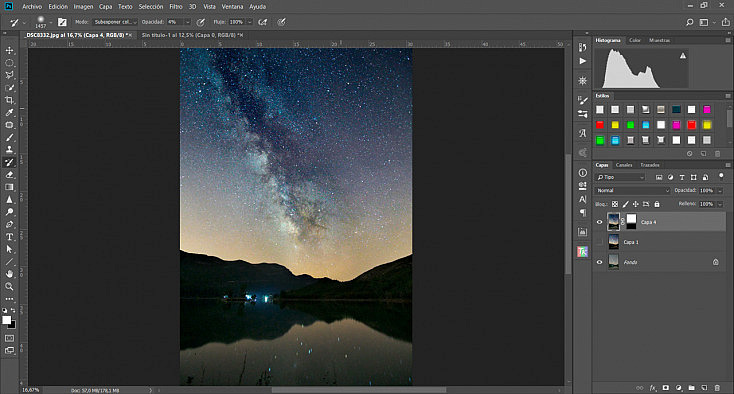Switch to the Trazados tab
Image resolution: width=734 pixels, height=394 pixels.
click(650, 165)
